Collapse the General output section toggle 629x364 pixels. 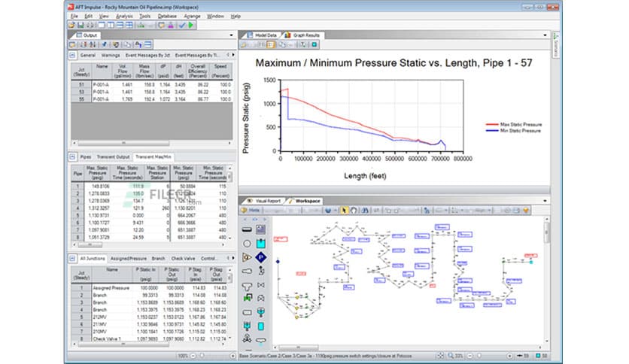click(x=73, y=56)
